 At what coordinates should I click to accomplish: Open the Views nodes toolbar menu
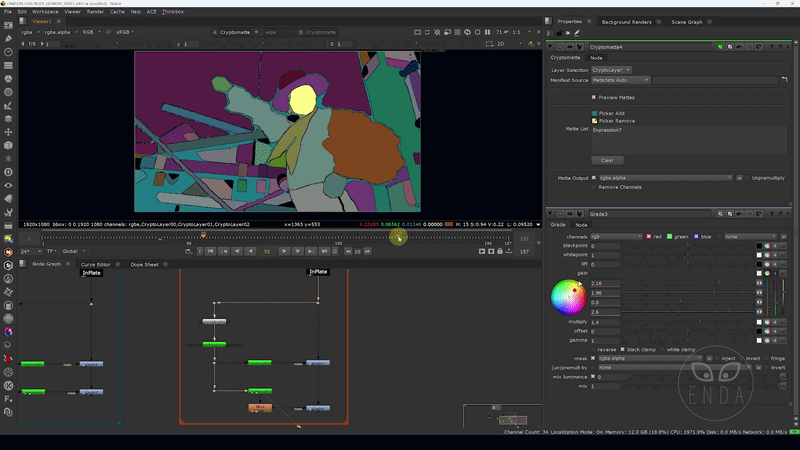pos(8,186)
